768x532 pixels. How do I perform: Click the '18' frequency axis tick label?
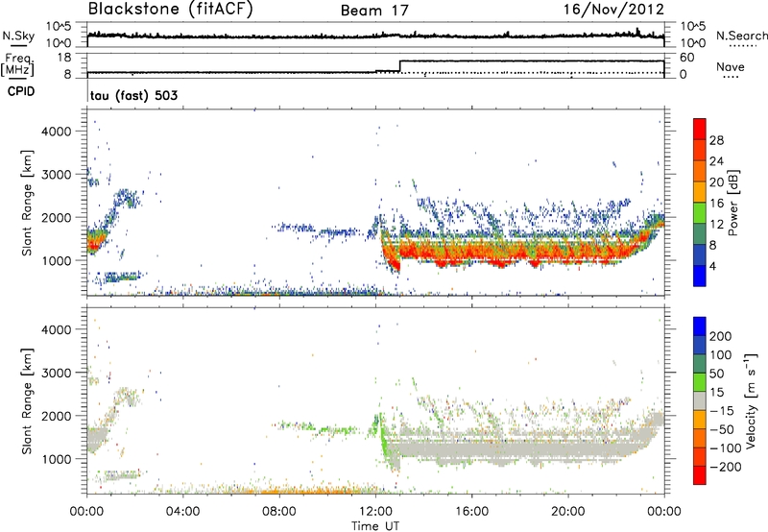[64, 58]
